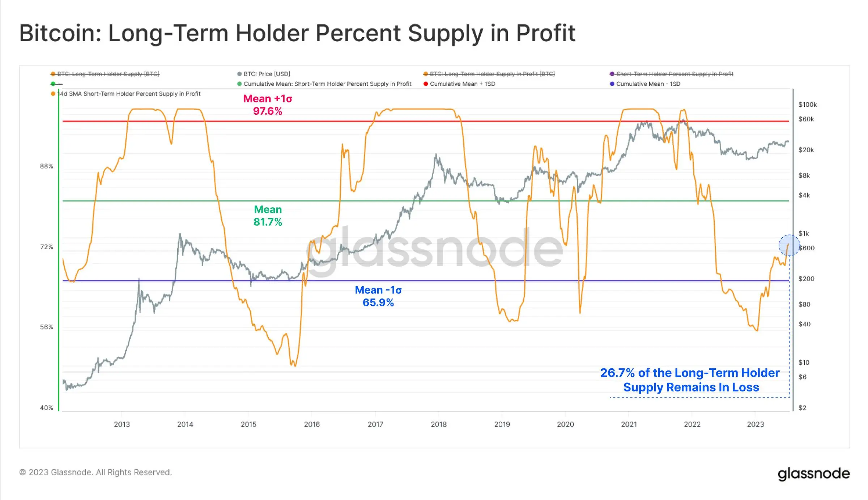The height and width of the screenshot is (500, 868).
Task: Click the red Cumulative Mean + 1SD legend dot
Action: [426, 84]
